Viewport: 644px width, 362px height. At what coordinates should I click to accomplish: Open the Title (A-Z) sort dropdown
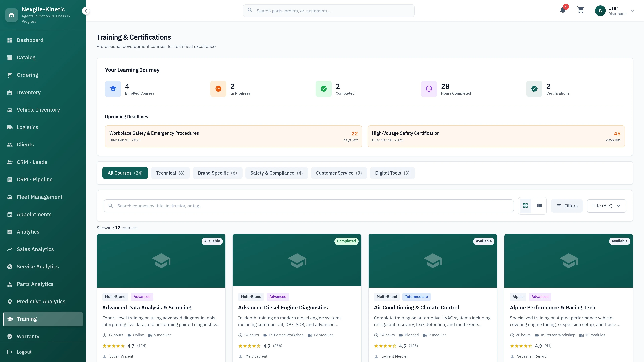click(x=606, y=206)
